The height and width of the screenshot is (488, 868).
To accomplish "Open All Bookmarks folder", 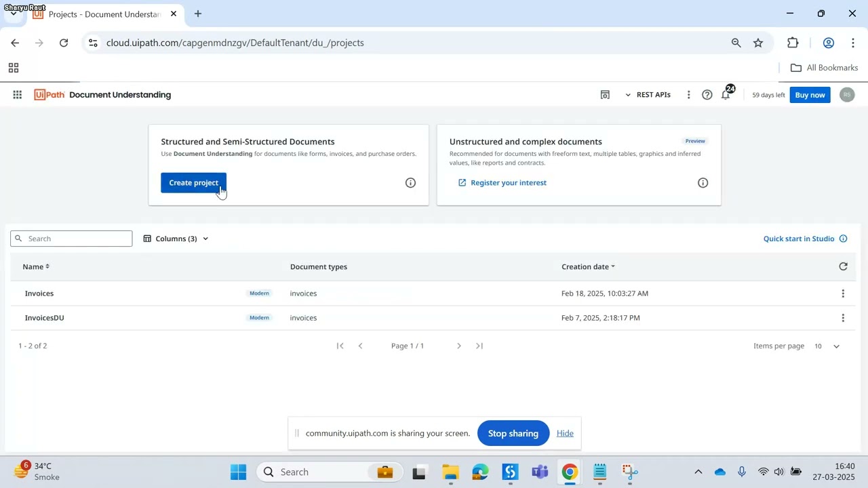I will [x=825, y=68].
